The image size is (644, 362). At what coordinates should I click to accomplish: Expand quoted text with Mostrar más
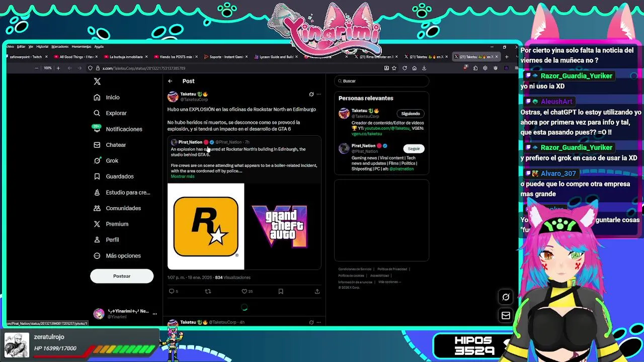[183, 176]
